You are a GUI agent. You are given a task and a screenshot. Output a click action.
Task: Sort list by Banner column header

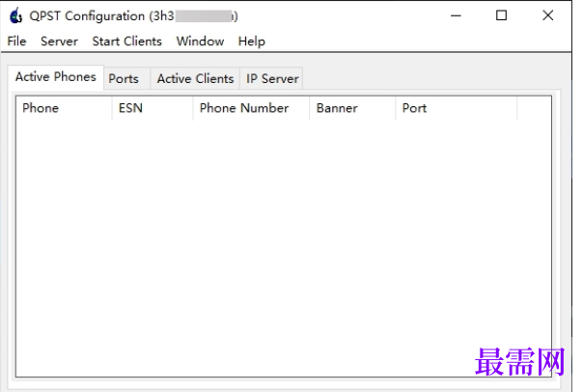pos(352,108)
